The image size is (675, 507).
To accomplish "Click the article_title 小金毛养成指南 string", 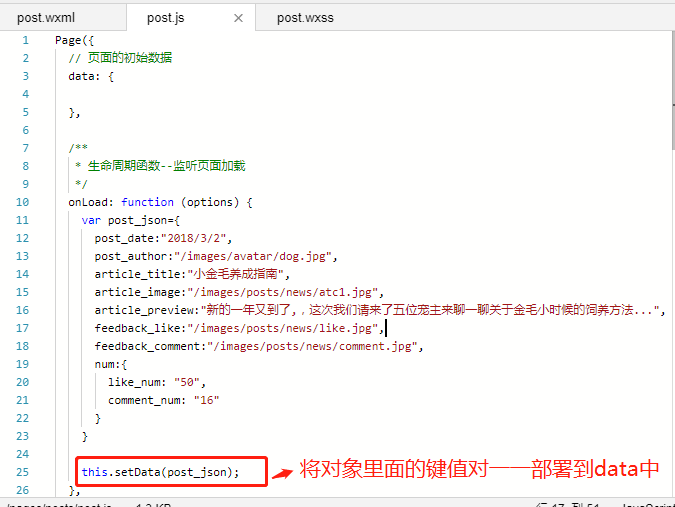I will [x=235, y=274].
